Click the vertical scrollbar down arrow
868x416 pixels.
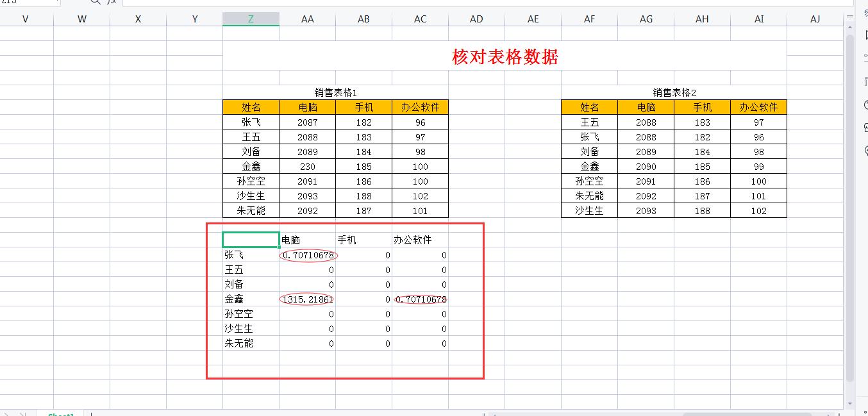(x=850, y=403)
